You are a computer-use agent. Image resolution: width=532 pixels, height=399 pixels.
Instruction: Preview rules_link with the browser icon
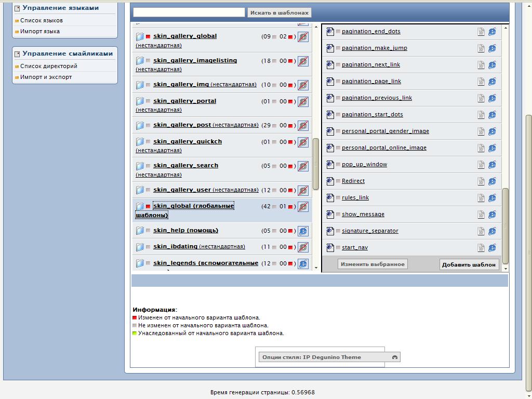tap(493, 198)
